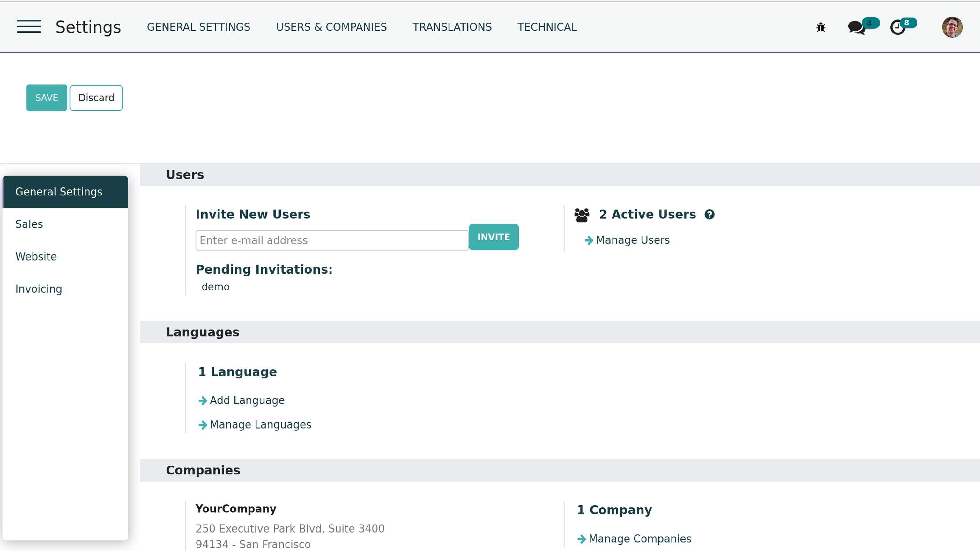Click the debug bug icon
Image resolution: width=980 pixels, height=551 pixels.
820,27
